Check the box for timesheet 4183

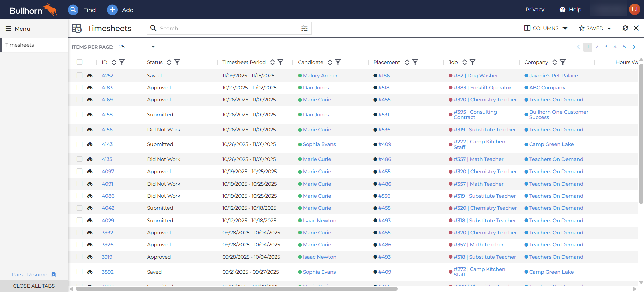79,88
